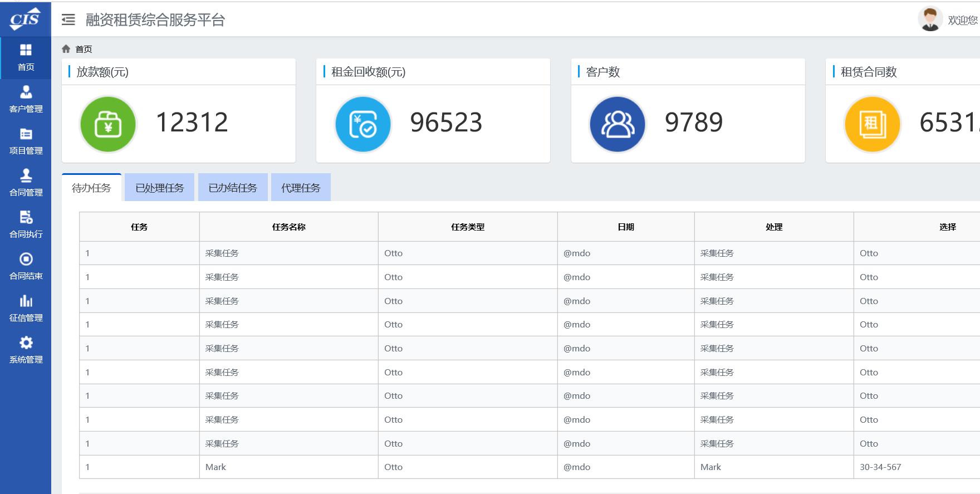Toggle the sidebar hamburger menu icon
The height and width of the screenshot is (494, 980).
point(68,20)
